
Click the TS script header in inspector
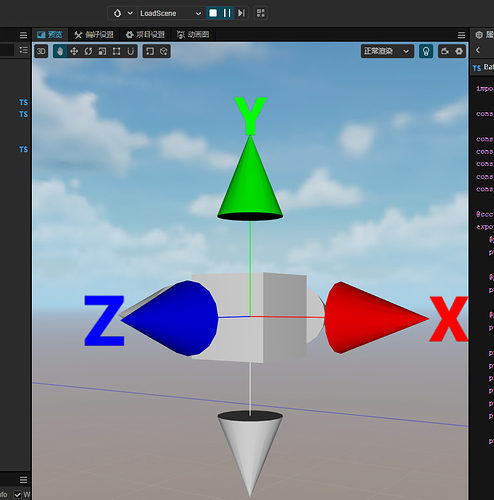tap(483, 68)
